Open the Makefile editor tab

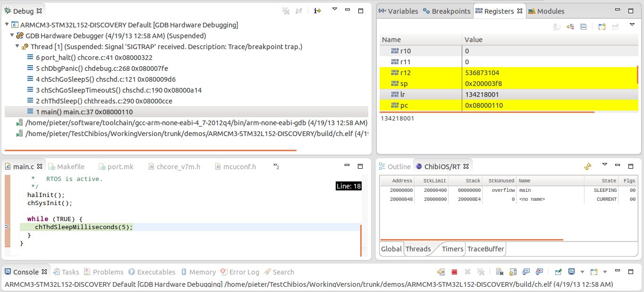pyautogui.click(x=66, y=166)
